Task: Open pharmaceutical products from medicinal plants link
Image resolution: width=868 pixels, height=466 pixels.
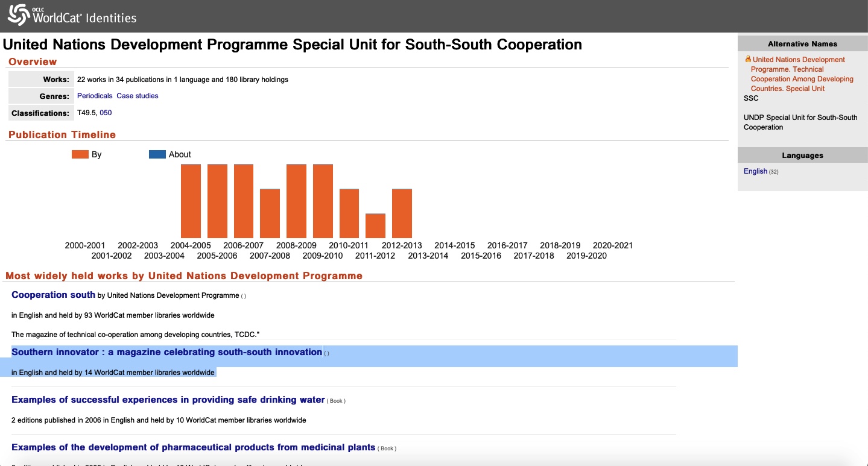Action: point(194,447)
